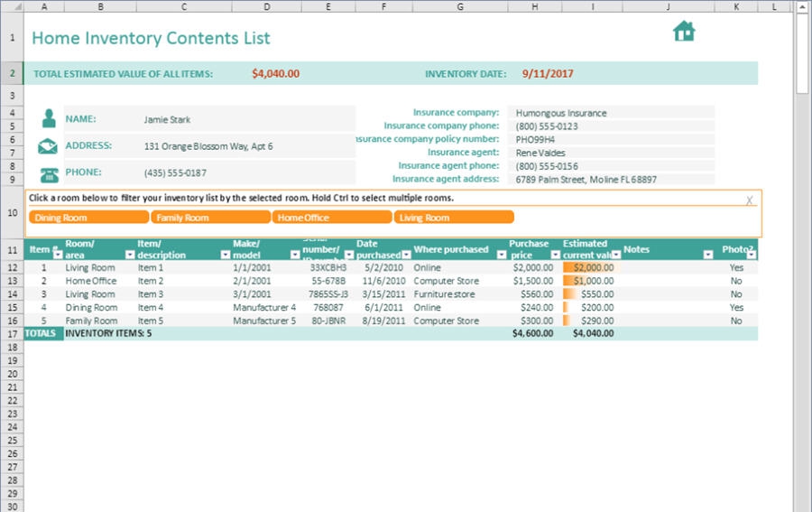Toggle the Dining Room slicer filter

[88, 218]
